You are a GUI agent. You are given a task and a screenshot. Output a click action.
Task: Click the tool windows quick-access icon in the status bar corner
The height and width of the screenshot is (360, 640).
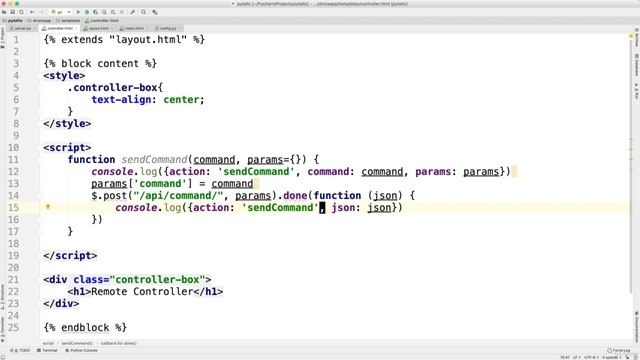click(x=3, y=357)
